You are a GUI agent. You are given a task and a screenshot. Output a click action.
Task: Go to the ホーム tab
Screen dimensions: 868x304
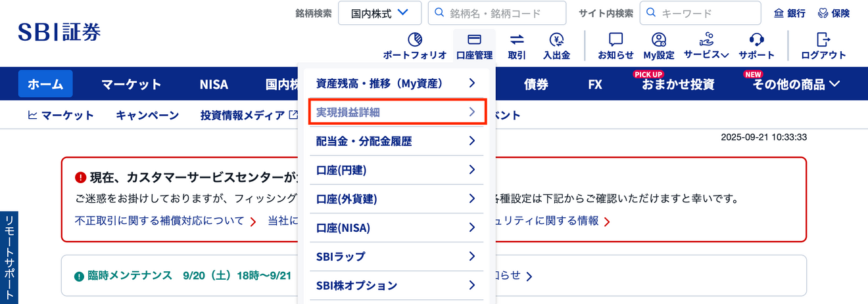tap(45, 84)
